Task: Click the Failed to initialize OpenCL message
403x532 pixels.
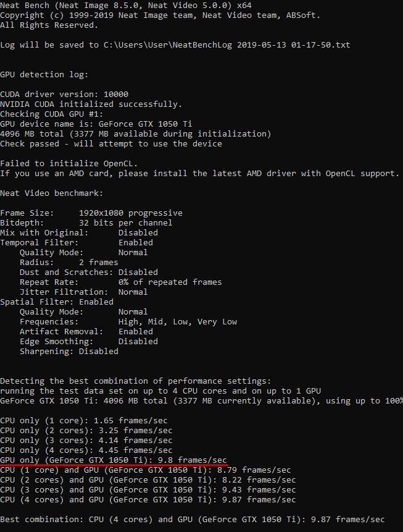Action: (x=69, y=164)
